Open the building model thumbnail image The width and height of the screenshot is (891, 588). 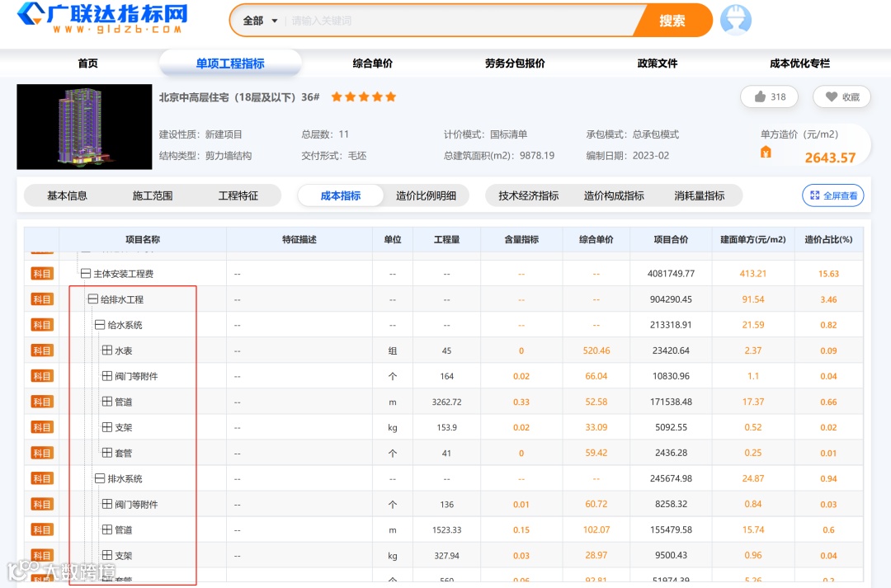(84, 127)
